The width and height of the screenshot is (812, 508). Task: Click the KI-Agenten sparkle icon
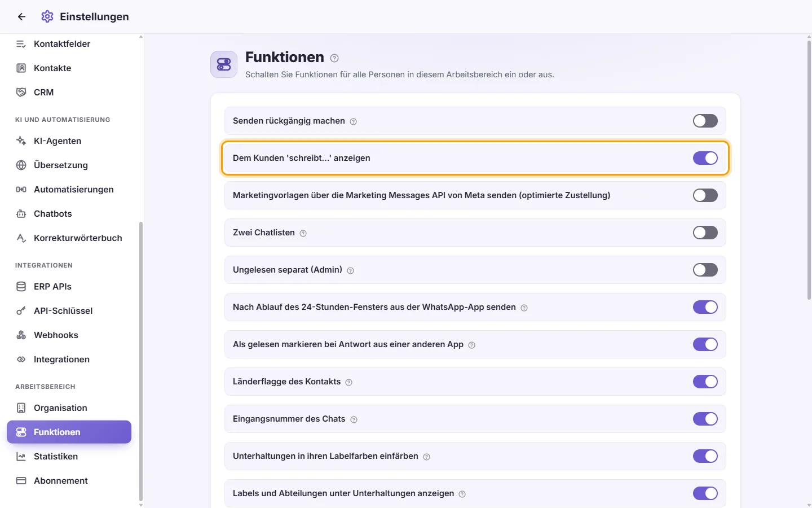tap(21, 141)
